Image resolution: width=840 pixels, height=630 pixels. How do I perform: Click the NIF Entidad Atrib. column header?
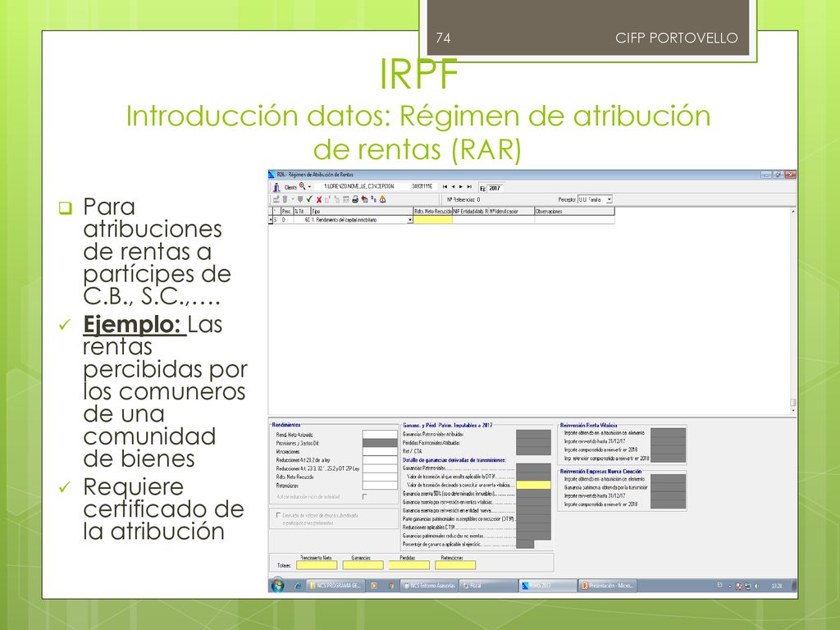(x=468, y=211)
